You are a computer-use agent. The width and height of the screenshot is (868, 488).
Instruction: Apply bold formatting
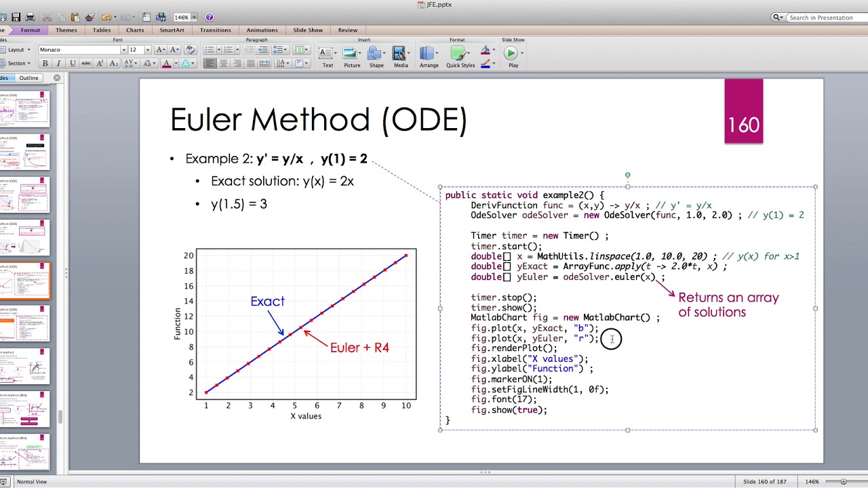[x=45, y=63]
